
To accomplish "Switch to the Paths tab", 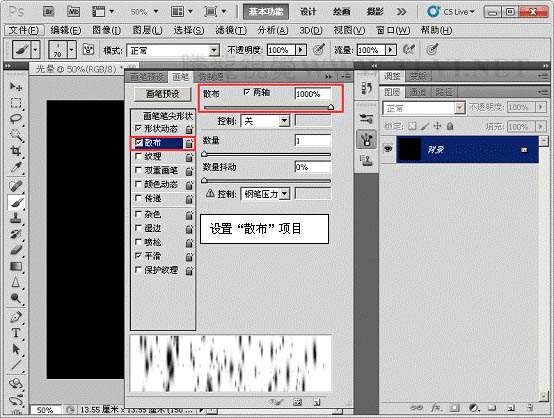I will pos(443,92).
